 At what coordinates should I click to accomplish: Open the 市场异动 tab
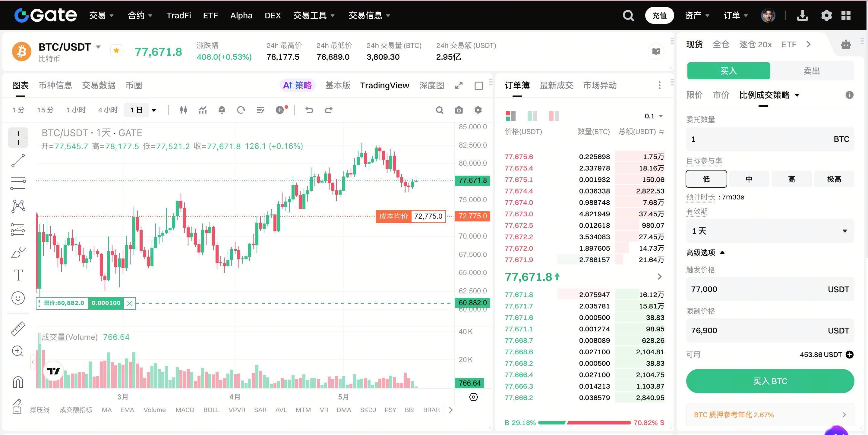(x=600, y=86)
